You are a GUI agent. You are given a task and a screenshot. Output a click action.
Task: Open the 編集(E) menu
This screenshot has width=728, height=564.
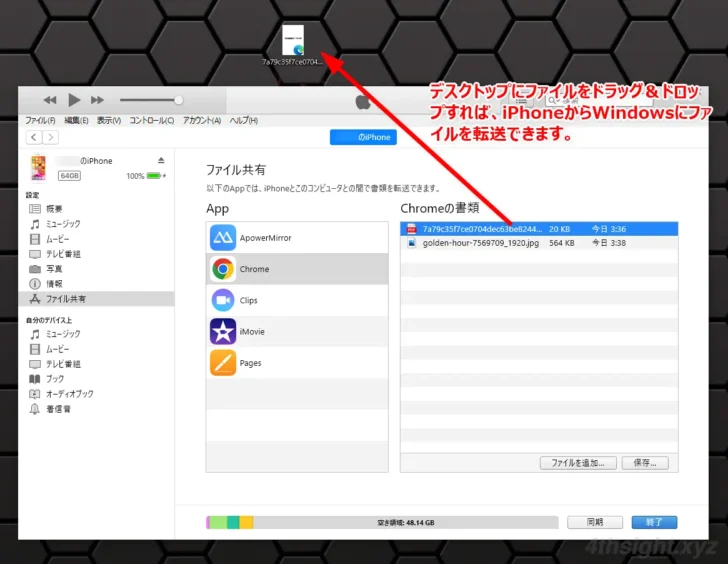[x=76, y=120]
